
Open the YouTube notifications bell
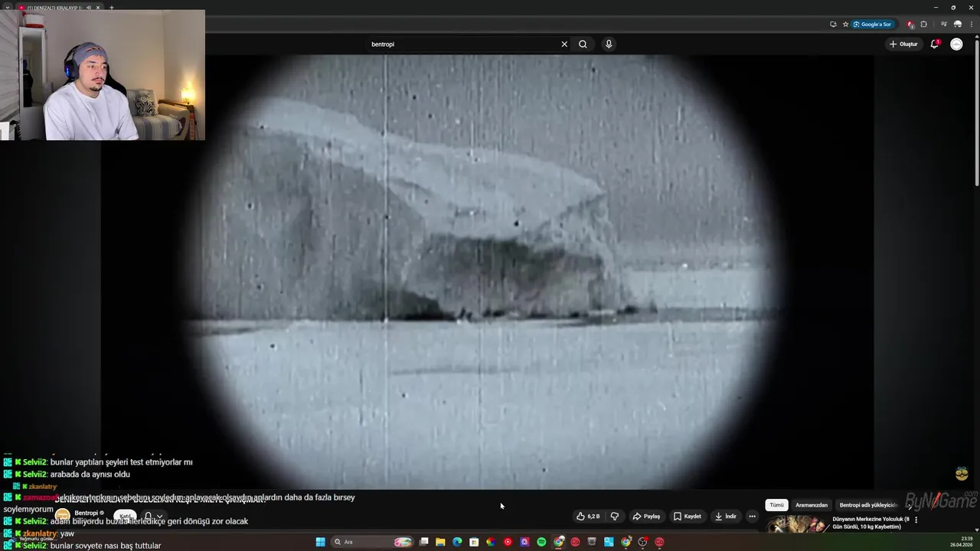935,44
